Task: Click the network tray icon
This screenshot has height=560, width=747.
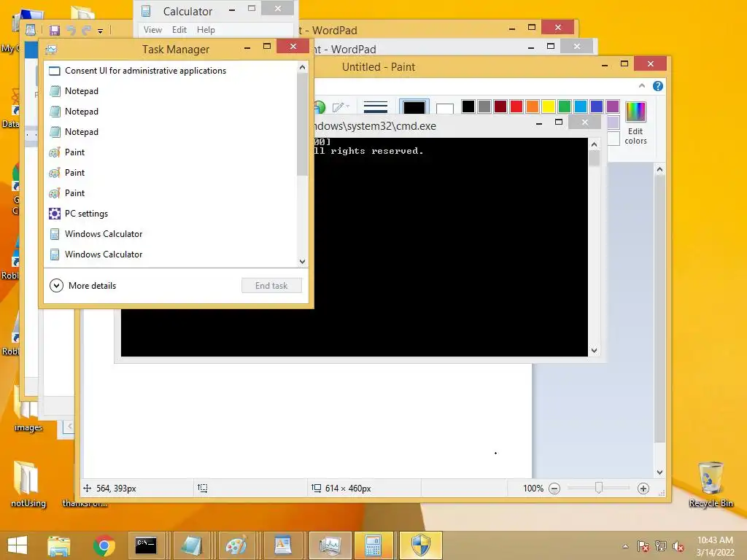Action: [x=661, y=546]
